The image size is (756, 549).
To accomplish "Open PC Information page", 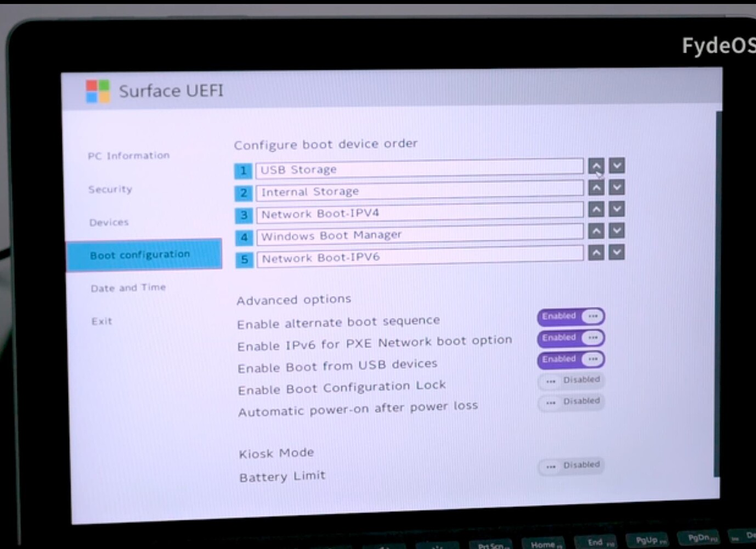I will pyautogui.click(x=129, y=156).
